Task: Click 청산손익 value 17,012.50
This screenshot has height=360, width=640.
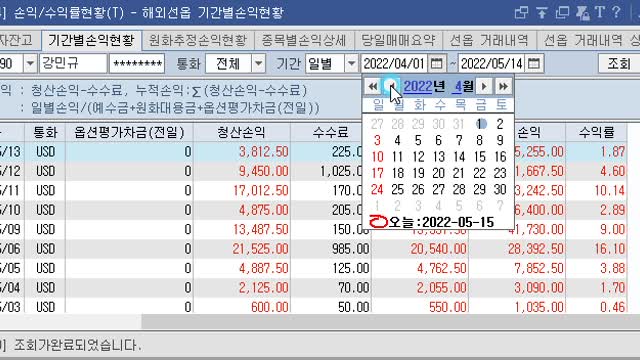Action: pyautogui.click(x=261, y=191)
